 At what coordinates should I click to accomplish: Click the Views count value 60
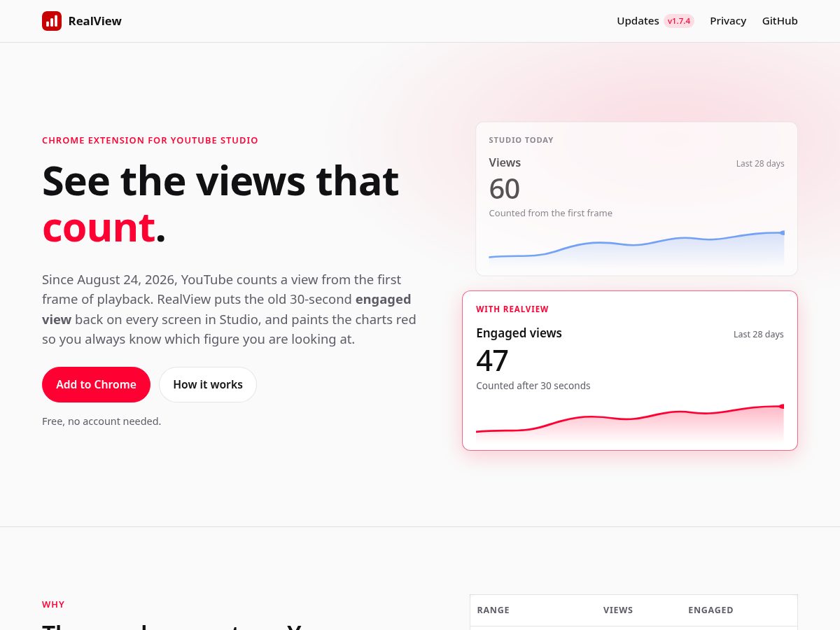point(504,189)
